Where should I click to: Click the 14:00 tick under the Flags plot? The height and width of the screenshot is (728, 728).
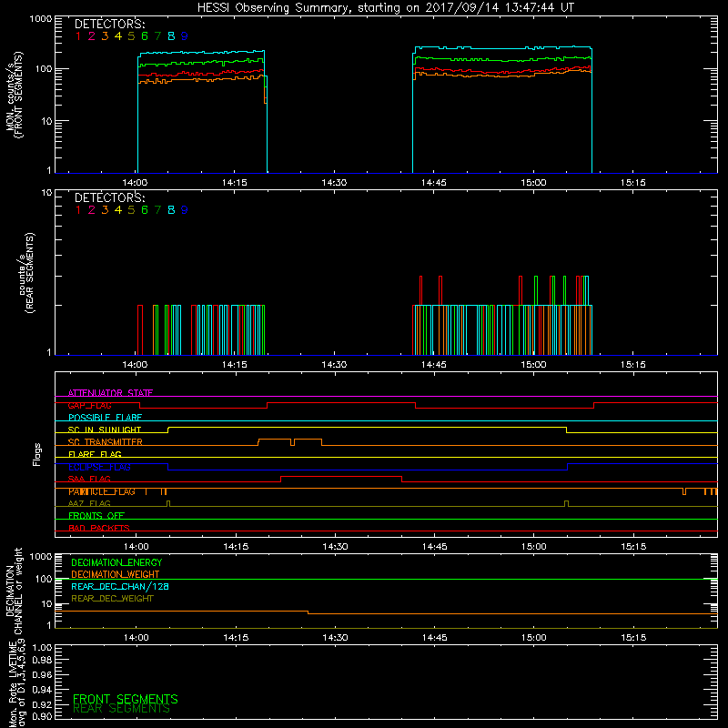[136, 547]
